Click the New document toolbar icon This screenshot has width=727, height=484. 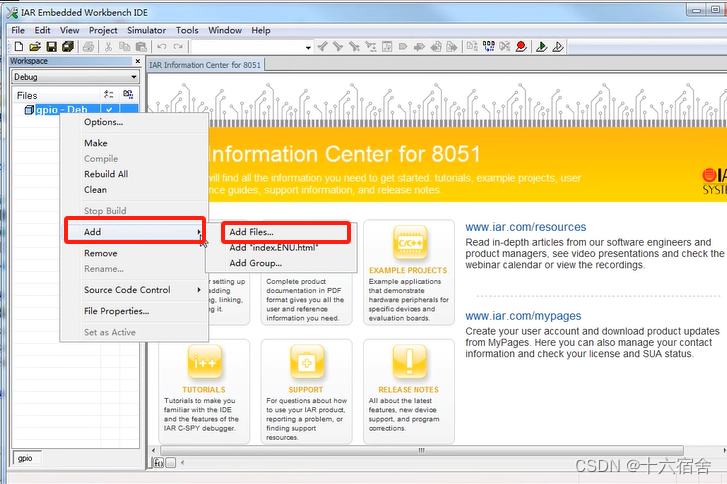pos(19,46)
